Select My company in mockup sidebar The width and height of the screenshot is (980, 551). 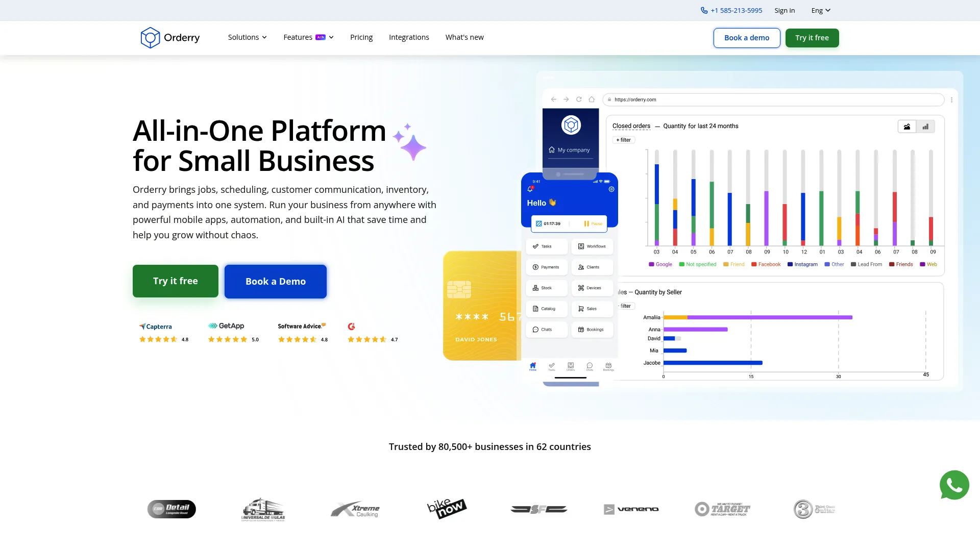(571, 150)
